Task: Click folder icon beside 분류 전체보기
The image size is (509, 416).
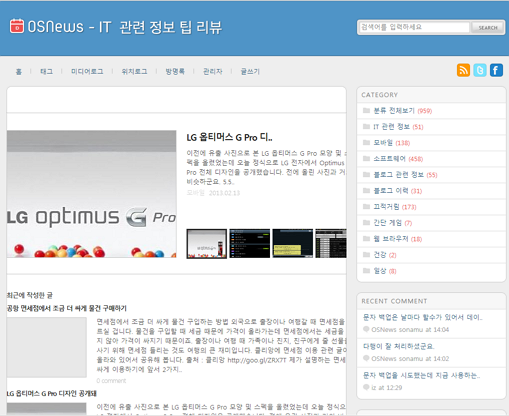Action: pyautogui.click(x=366, y=110)
